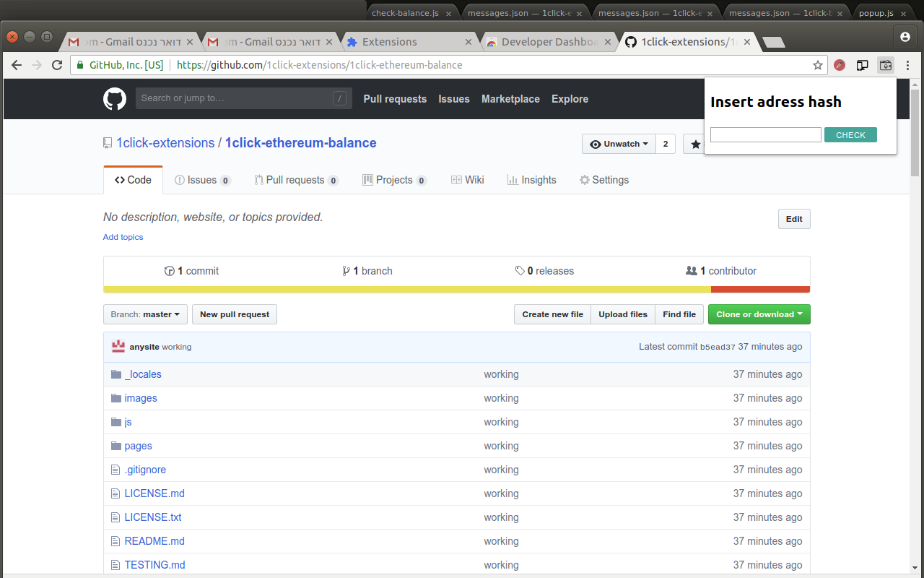Click the GitHub Octocat logo
The image size is (924, 578).
(x=115, y=99)
